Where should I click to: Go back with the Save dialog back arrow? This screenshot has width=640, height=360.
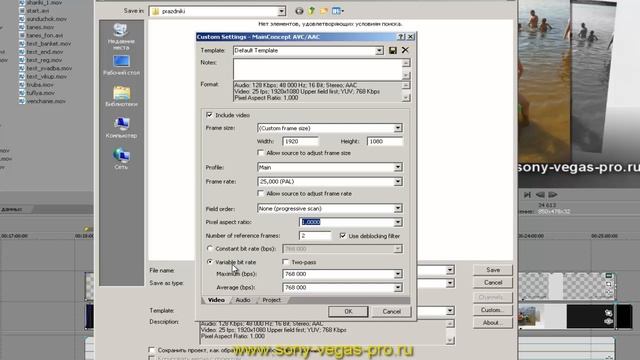(299, 11)
